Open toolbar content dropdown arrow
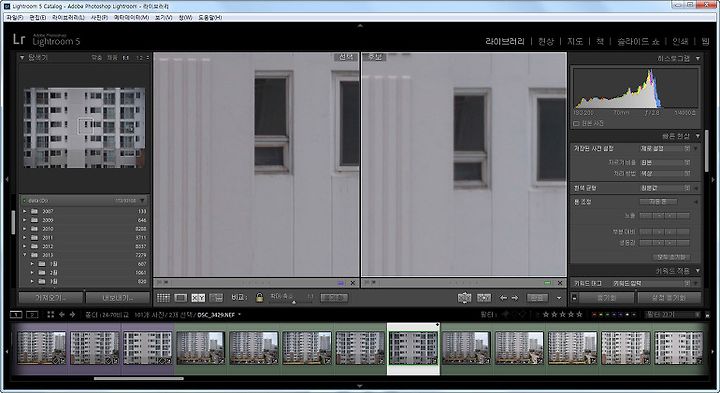Screen dimensions: 720x393 click(559, 298)
